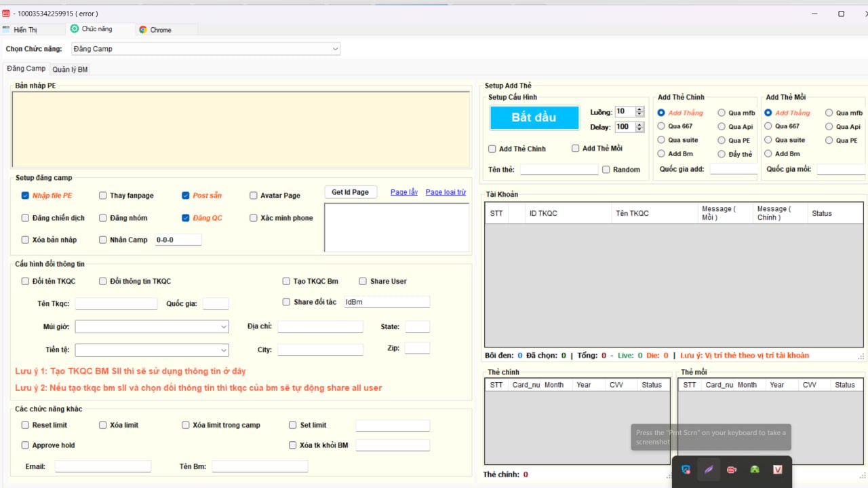Viewport: 868px width, 488px height.
Task: Click the blue shield security tray icon
Action: (x=686, y=470)
